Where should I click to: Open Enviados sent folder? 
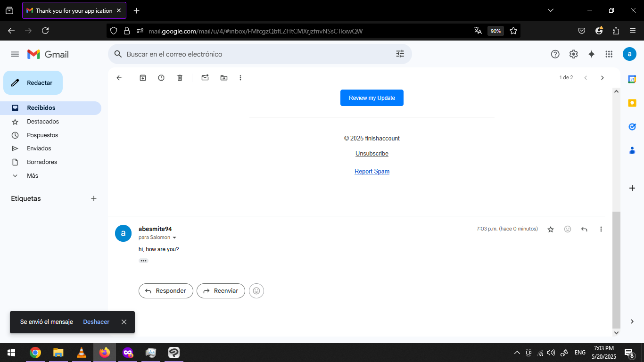[50, 148]
